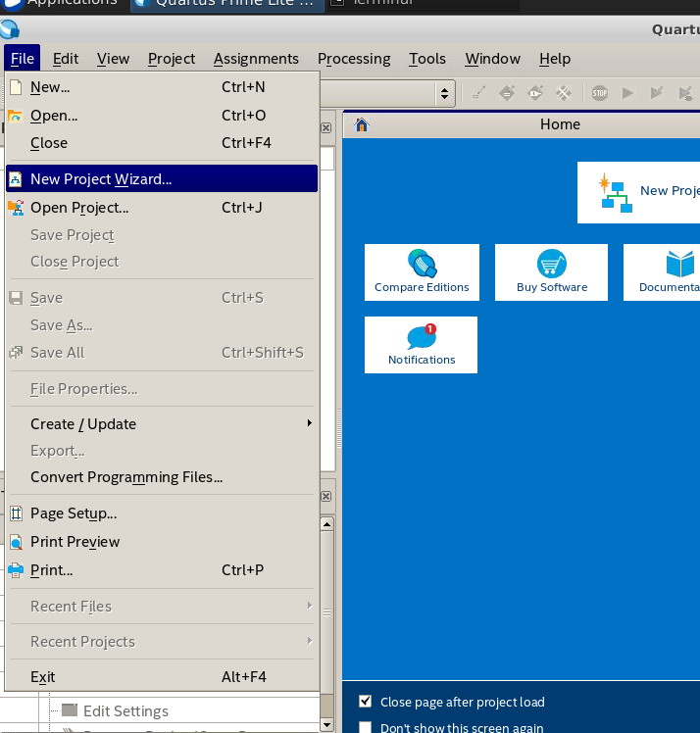
Task: Click the folder icon beside Open...
Action: (16, 116)
